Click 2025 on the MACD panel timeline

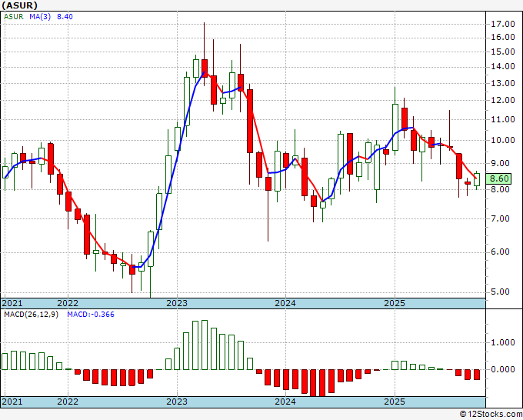pos(395,402)
